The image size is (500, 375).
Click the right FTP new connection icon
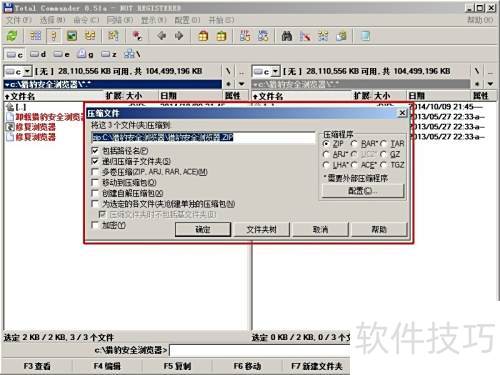point(263,36)
